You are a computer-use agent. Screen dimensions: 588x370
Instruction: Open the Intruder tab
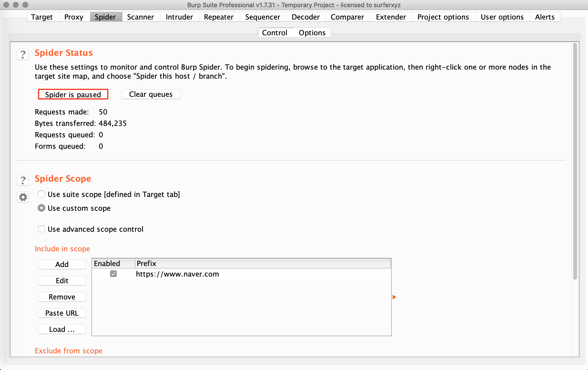(x=179, y=17)
